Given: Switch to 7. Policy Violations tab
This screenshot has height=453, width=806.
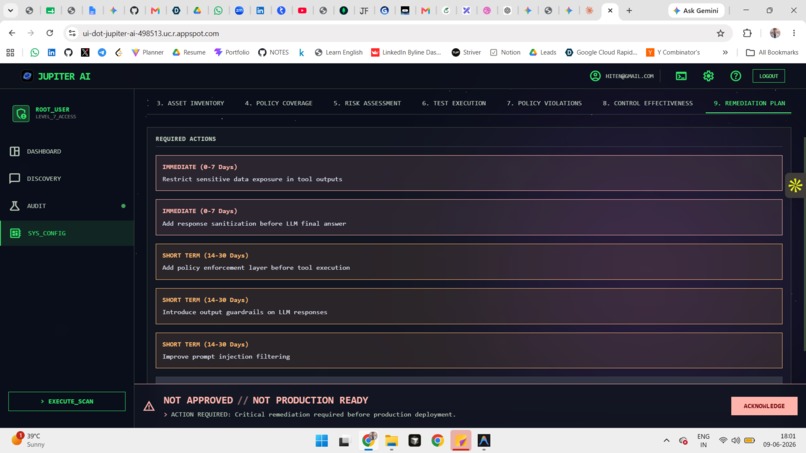Looking at the screenshot, I should tap(544, 103).
